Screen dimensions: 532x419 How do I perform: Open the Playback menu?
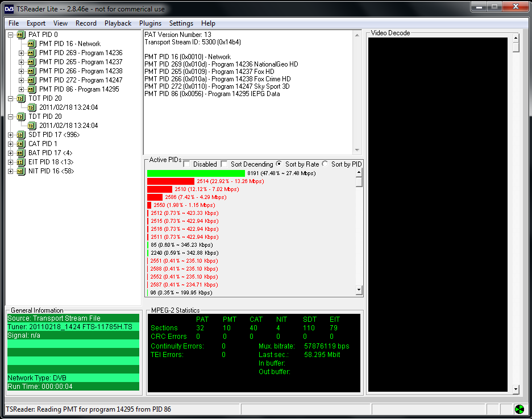[x=118, y=23]
